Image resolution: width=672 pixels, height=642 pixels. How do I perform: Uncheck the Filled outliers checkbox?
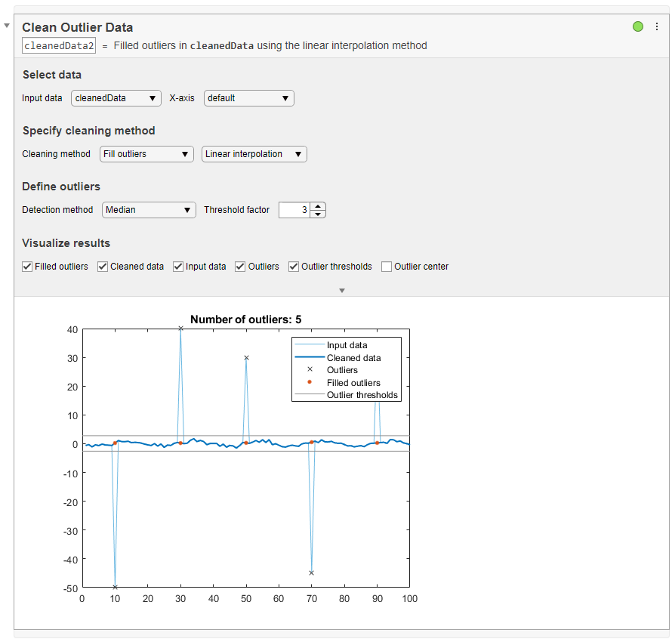coord(27,267)
